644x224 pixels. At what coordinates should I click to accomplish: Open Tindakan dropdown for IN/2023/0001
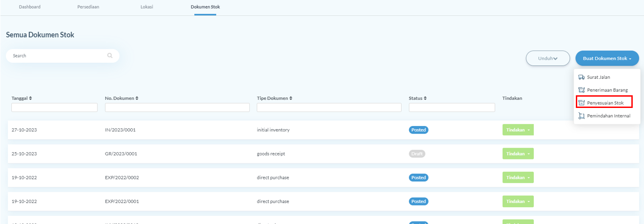pyautogui.click(x=518, y=130)
